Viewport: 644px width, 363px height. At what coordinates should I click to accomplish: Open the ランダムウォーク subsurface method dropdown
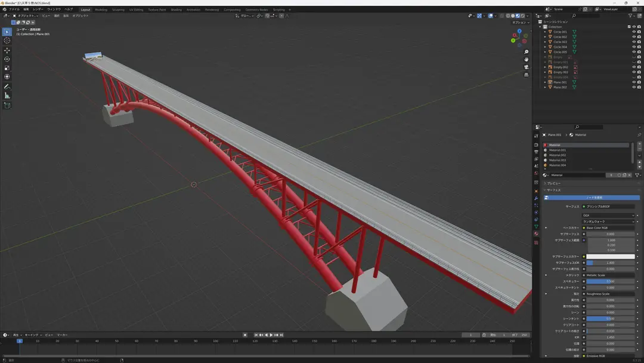click(608, 222)
